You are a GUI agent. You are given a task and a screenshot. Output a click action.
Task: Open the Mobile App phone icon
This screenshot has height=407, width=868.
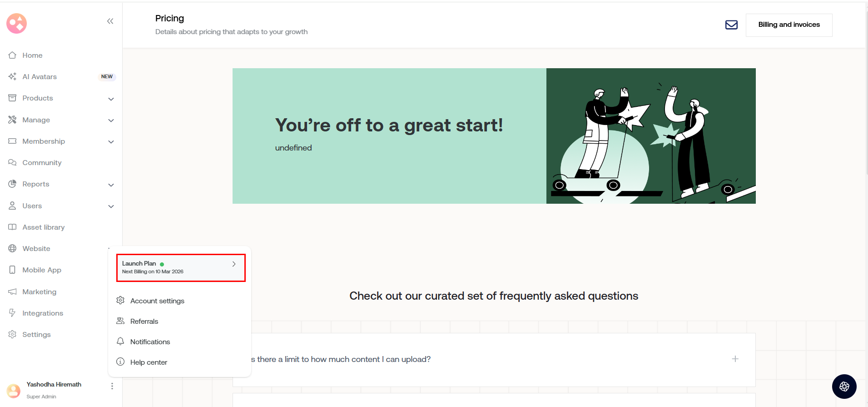[12, 270]
